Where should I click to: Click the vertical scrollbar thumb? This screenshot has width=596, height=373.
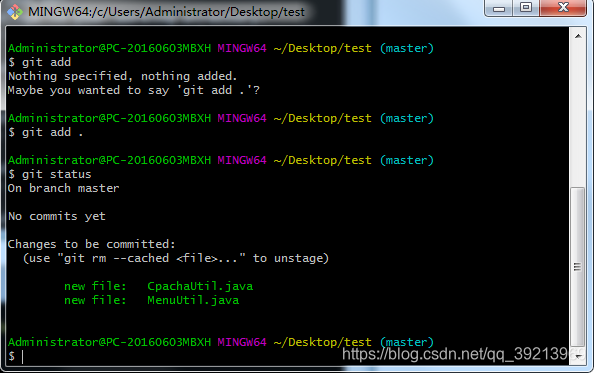click(578, 268)
